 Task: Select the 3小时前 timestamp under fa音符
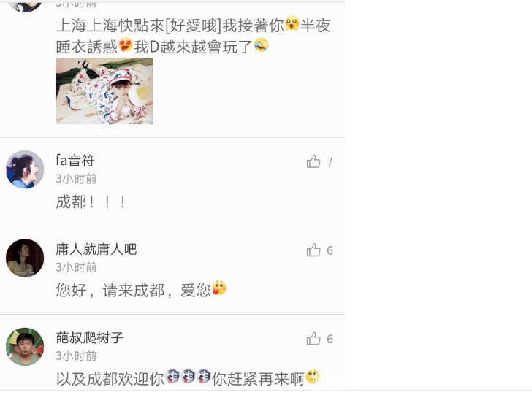click(76, 179)
